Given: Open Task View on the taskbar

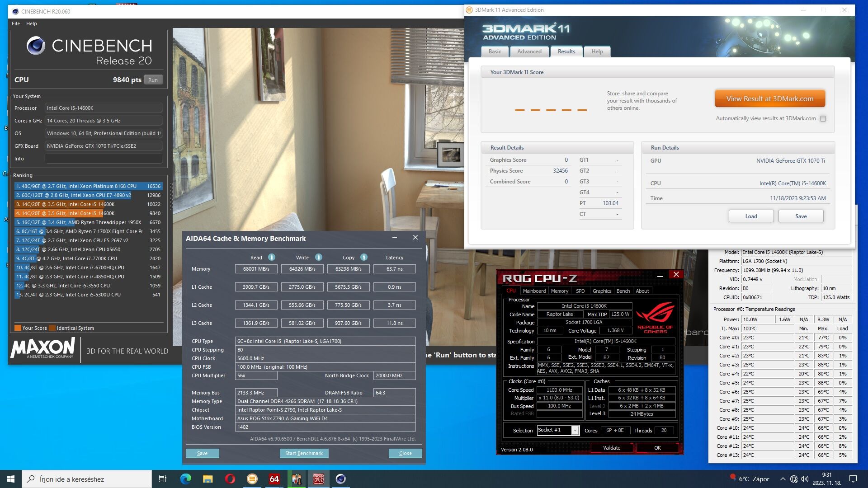Looking at the screenshot, I should [163, 479].
